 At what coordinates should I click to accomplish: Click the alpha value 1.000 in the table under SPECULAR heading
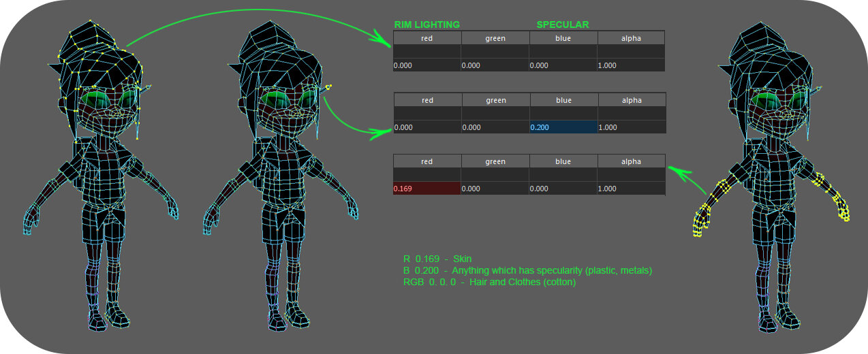click(631, 65)
